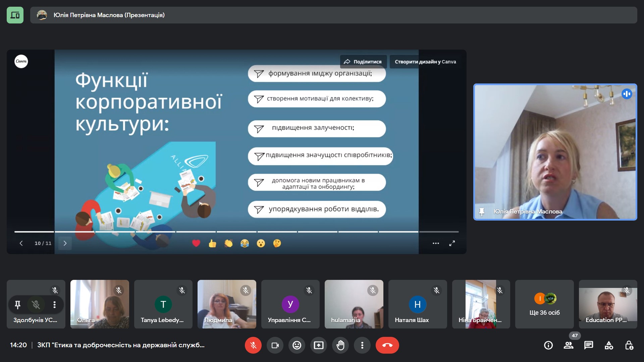Click the slide progress bar
644x362 pixels.
click(236, 232)
